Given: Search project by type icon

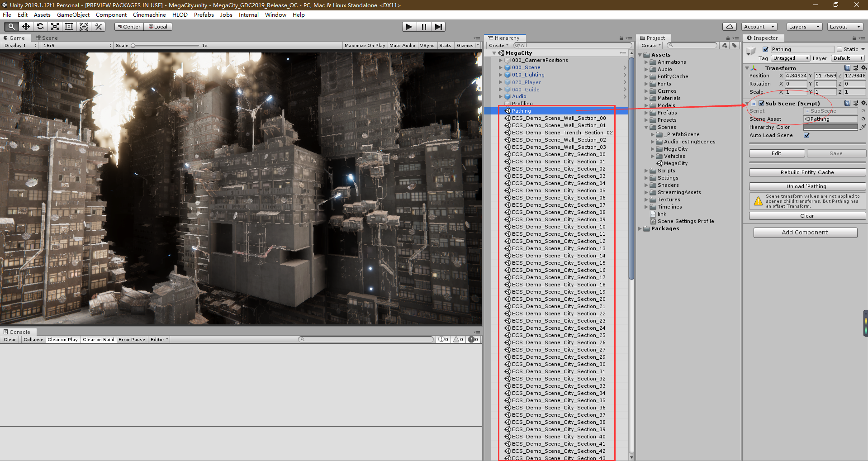Looking at the screenshot, I should (x=725, y=45).
